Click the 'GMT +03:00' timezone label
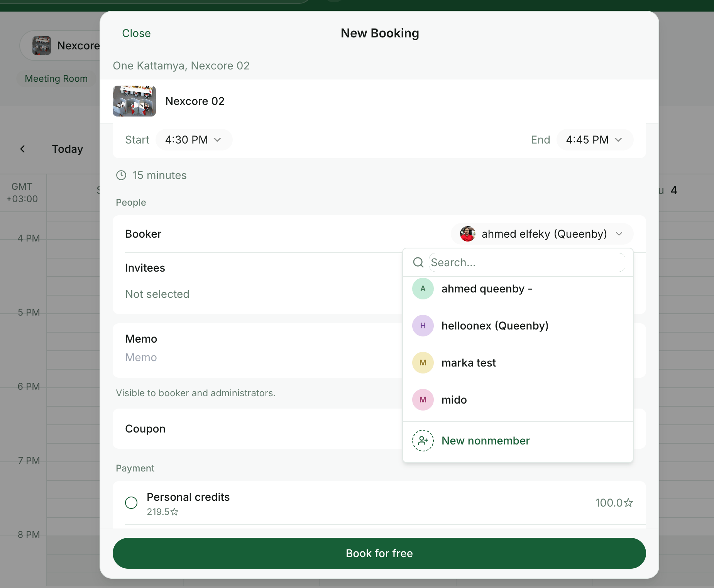This screenshot has height=588, width=714. (22, 193)
